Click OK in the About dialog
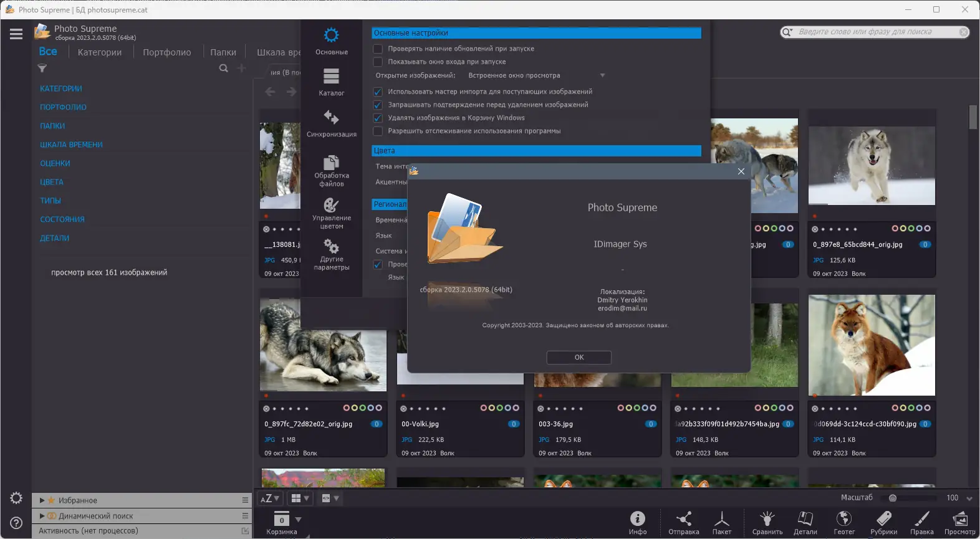The height and width of the screenshot is (539, 980). pyautogui.click(x=579, y=358)
